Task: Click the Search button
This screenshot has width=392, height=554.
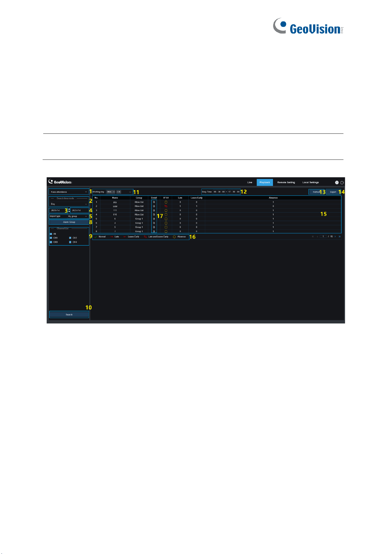Action: pos(69,315)
